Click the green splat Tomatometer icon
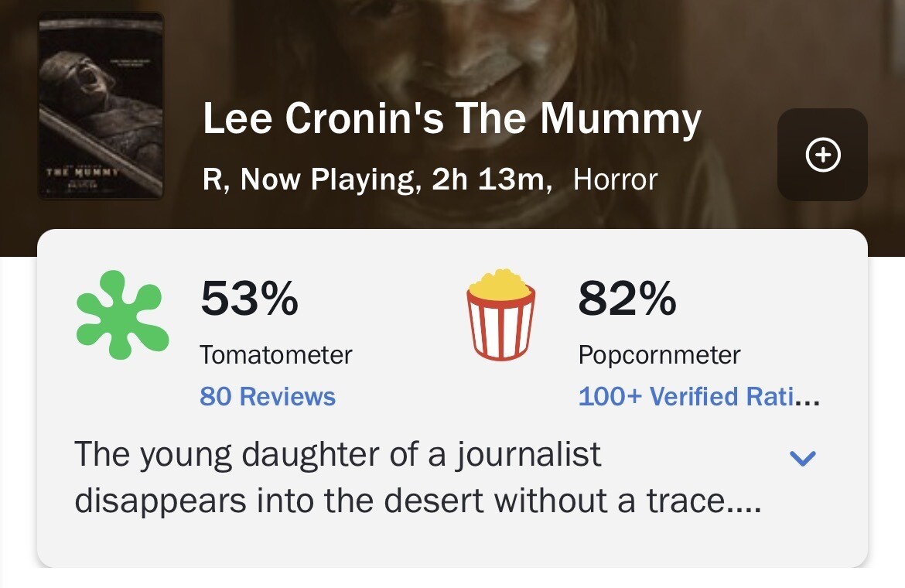Screen dimensions: 905x588 pyautogui.click(x=122, y=314)
